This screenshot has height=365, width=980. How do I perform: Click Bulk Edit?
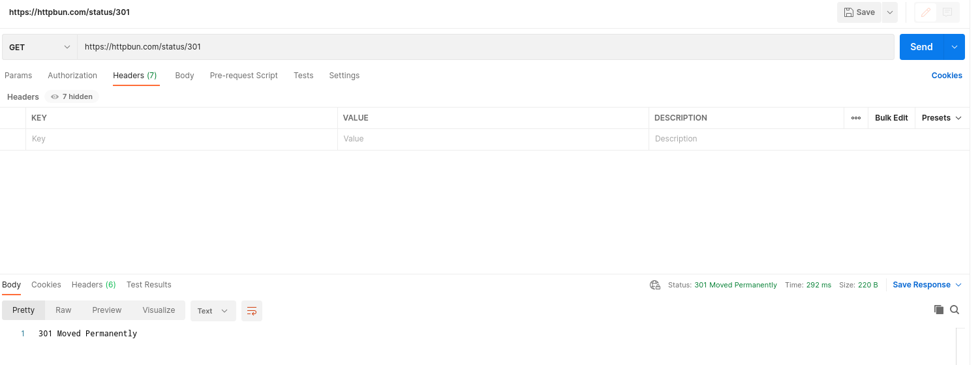click(891, 118)
